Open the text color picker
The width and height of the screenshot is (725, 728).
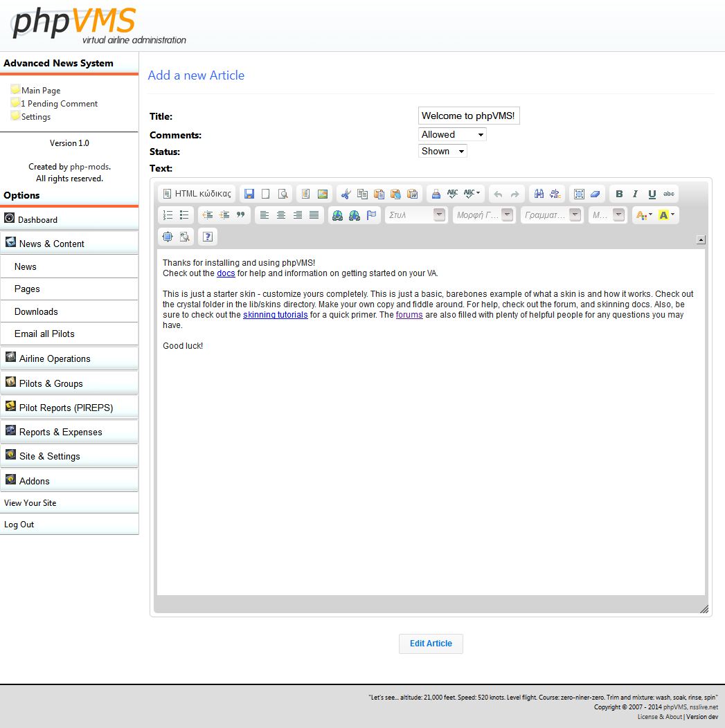pos(644,215)
